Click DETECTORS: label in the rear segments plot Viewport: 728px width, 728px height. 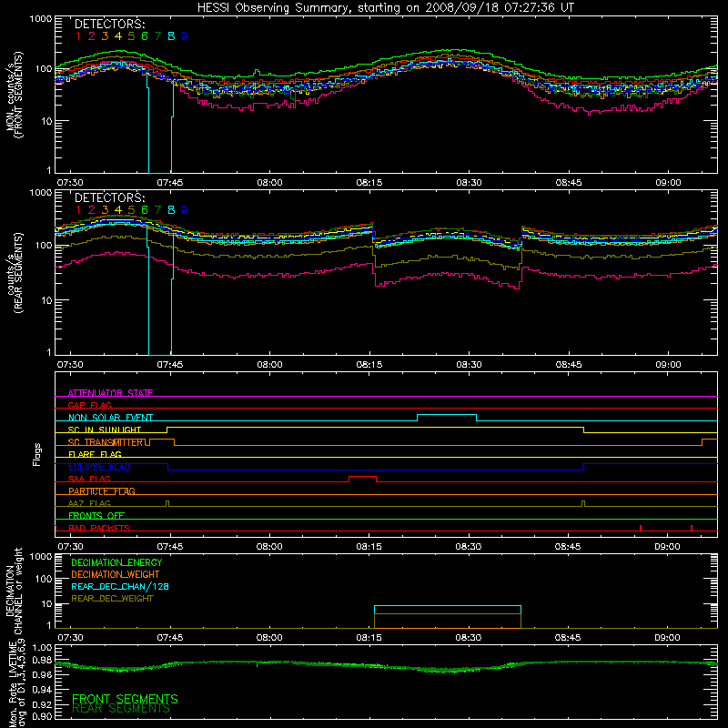(x=109, y=197)
